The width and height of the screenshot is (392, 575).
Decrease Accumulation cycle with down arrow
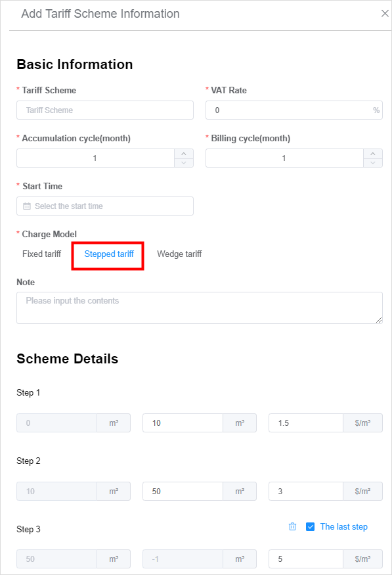click(x=184, y=162)
